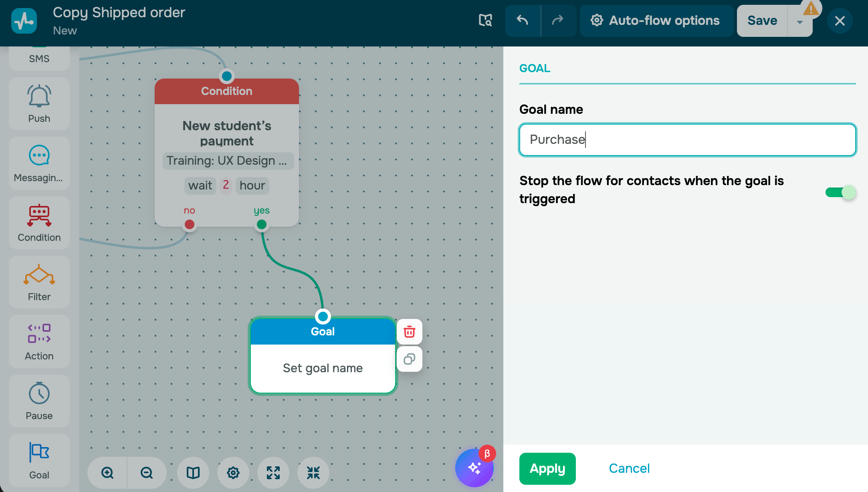Undo the last change
The image size is (868, 492).
523,20
